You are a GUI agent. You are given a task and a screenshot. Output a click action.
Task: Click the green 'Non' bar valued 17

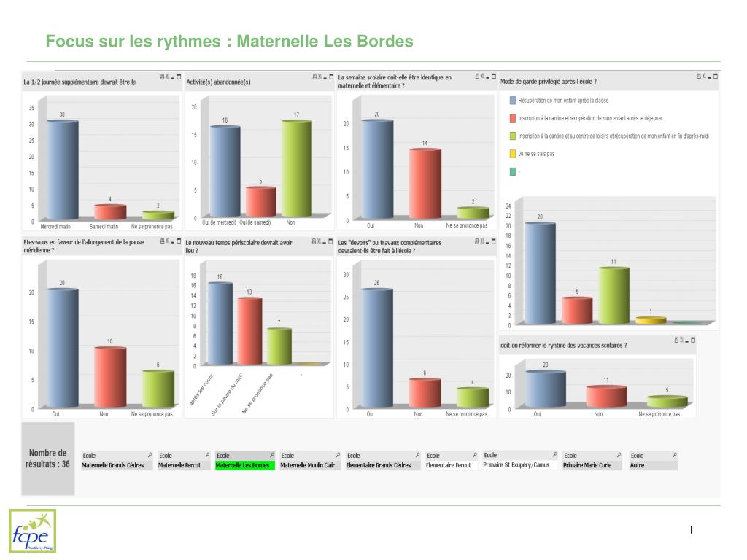pyautogui.click(x=296, y=168)
